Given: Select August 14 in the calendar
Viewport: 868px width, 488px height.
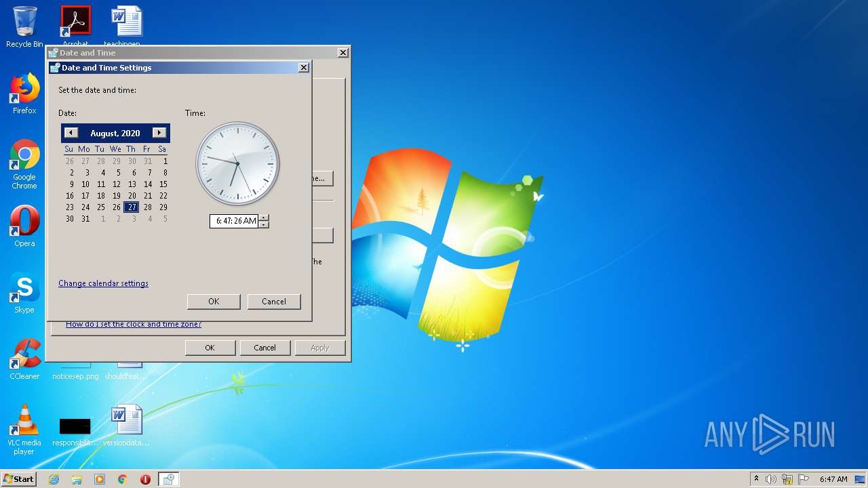Looking at the screenshot, I should point(148,184).
